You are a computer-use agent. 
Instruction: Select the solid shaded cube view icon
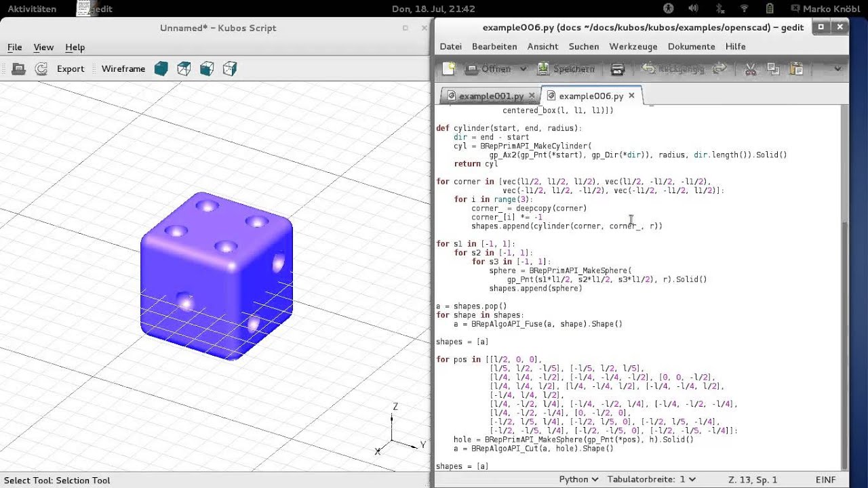[x=161, y=68]
